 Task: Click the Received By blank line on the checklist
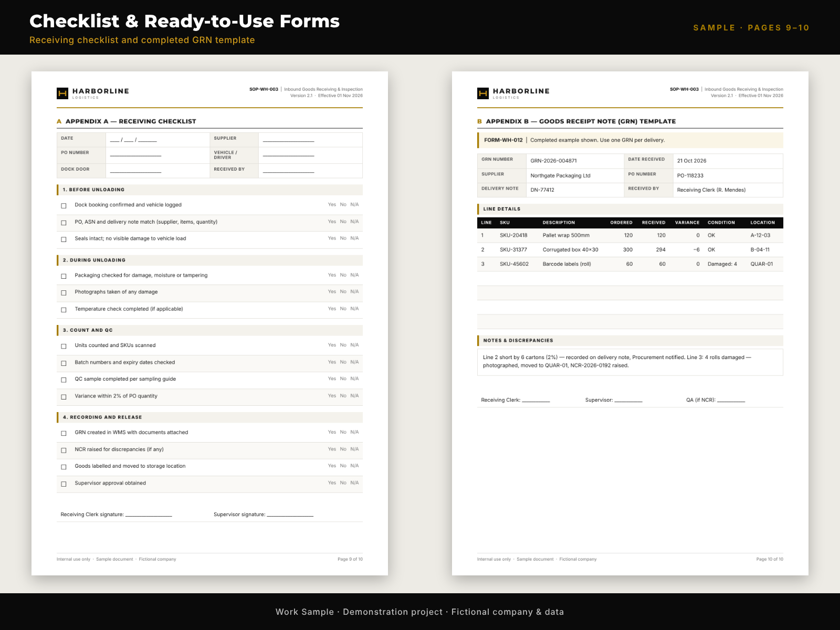click(x=289, y=171)
